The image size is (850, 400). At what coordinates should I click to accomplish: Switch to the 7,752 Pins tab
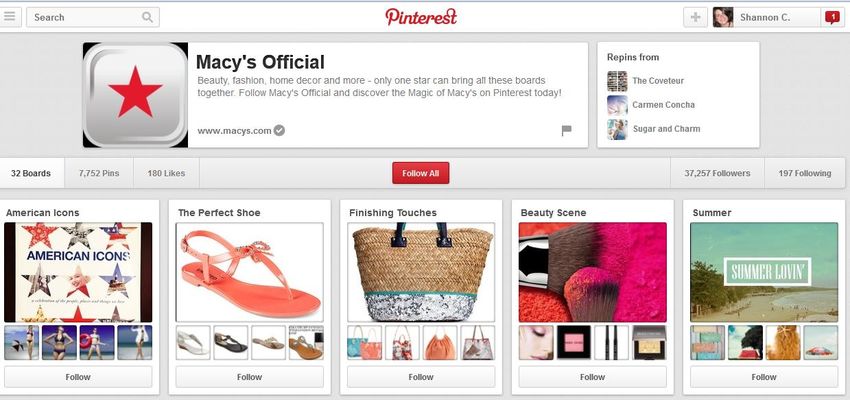[99, 173]
